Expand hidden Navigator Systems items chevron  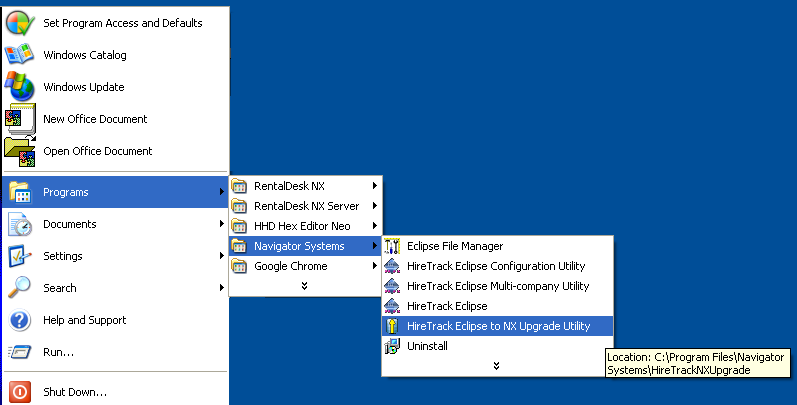coord(496,366)
